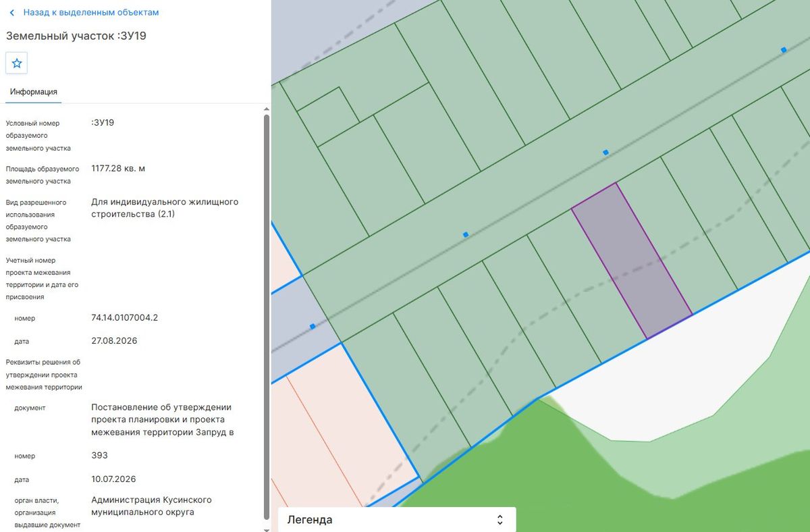Click the label 'Условный номер образуемого земельного участка'
The width and height of the screenshot is (810, 532).
click(x=39, y=136)
